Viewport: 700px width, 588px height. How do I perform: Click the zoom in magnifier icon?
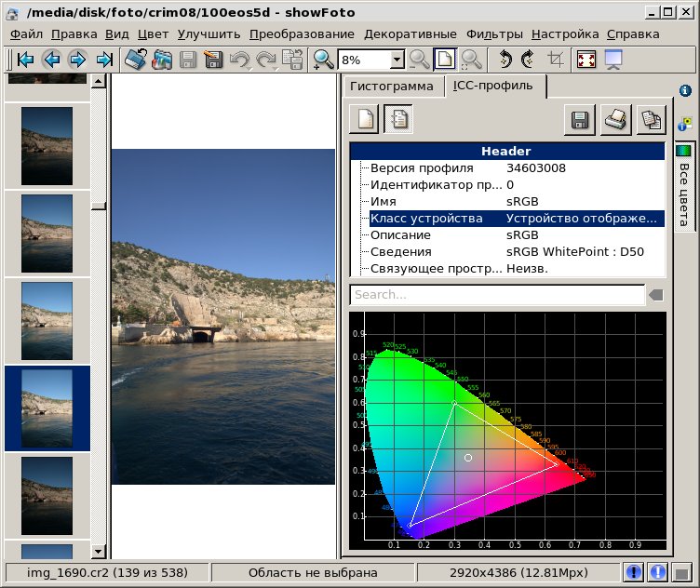(324, 60)
